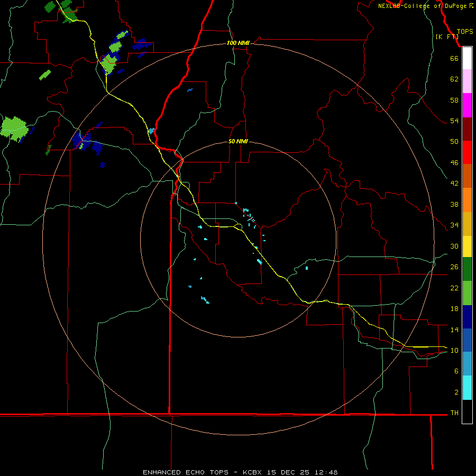
Task: Click the legend value '14'
Action: pyautogui.click(x=454, y=329)
